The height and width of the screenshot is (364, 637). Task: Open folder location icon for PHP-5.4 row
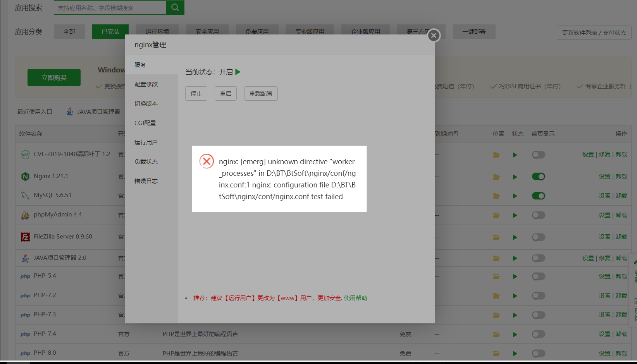click(x=496, y=276)
